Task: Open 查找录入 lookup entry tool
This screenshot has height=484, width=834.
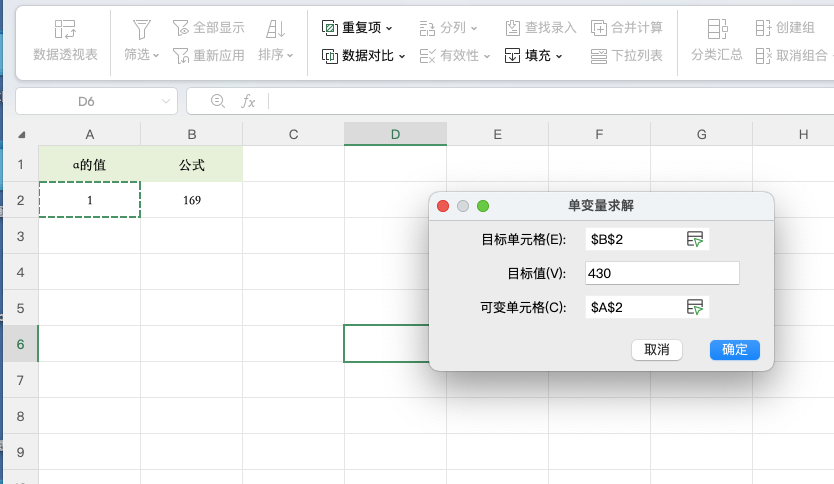Action: point(513,28)
